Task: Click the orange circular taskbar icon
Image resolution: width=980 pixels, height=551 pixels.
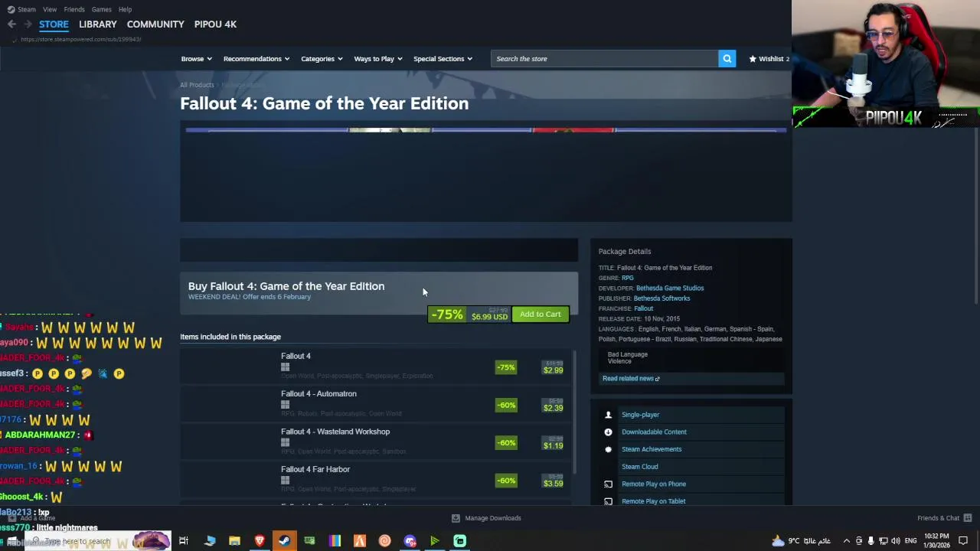Action: click(384, 541)
